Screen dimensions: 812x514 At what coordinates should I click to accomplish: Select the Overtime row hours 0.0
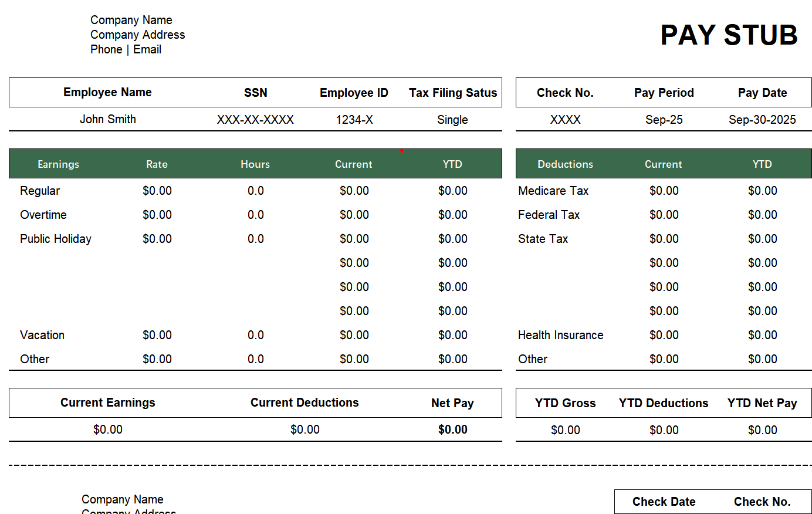tap(256, 215)
